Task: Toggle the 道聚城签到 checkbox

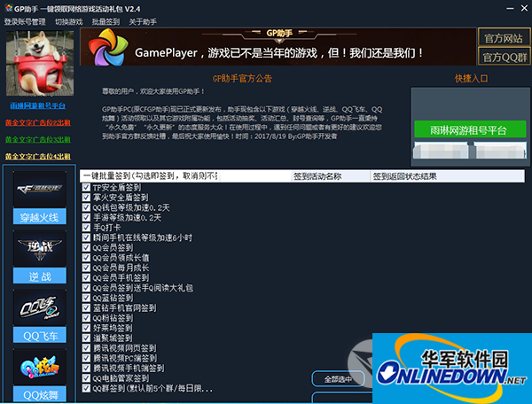Action: point(86,338)
